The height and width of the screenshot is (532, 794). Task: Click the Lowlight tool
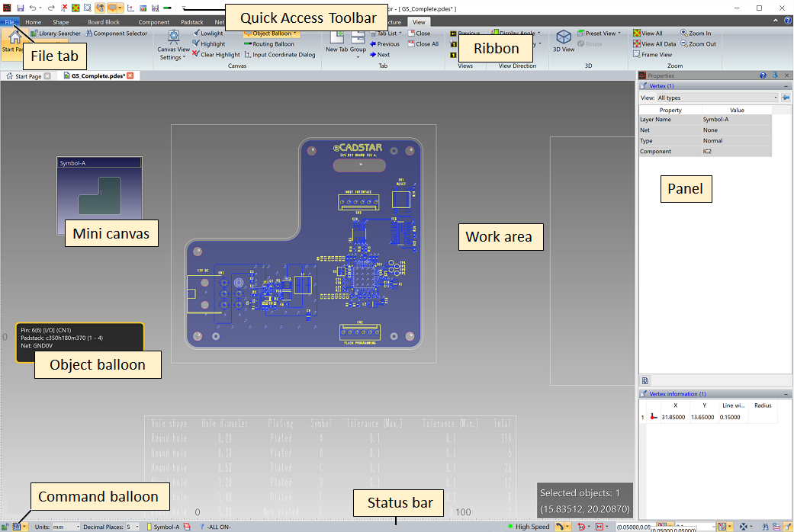pos(207,34)
